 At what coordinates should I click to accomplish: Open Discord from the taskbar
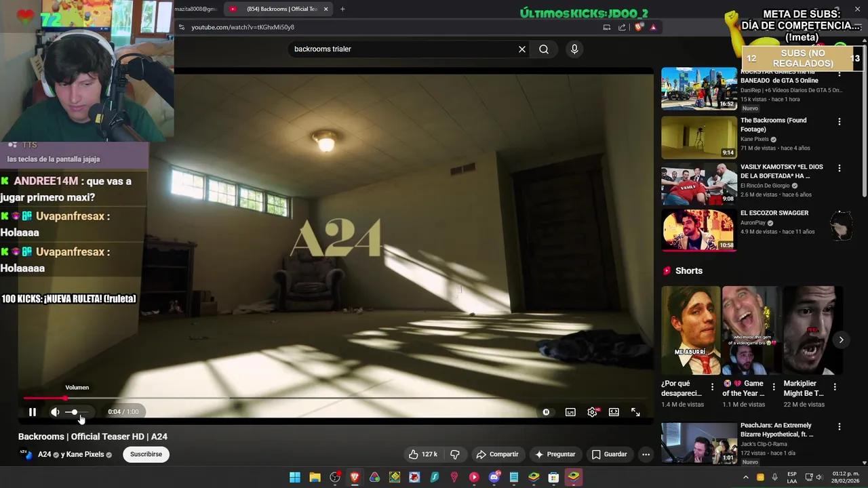tap(494, 477)
